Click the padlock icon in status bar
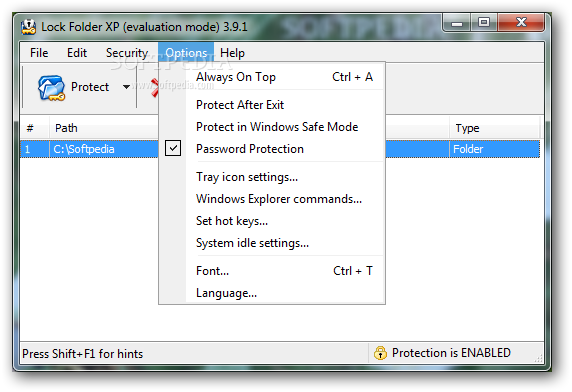Image resolution: width=572 pixels, height=392 pixels. [x=380, y=353]
